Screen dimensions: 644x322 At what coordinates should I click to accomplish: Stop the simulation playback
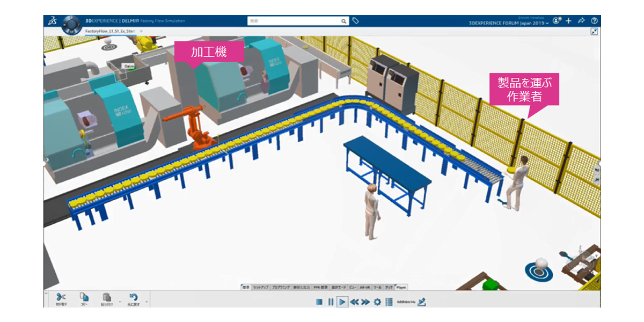click(x=319, y=302)
